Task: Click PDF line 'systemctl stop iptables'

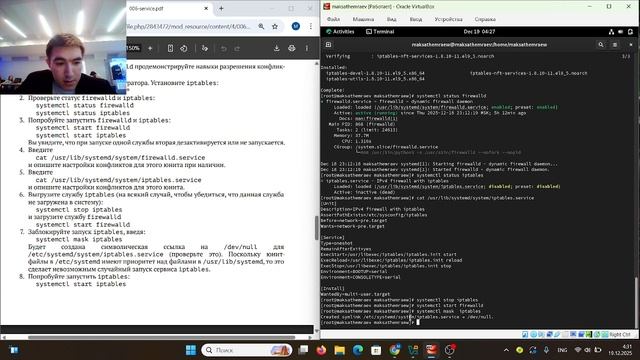Action: pos(79,209)
